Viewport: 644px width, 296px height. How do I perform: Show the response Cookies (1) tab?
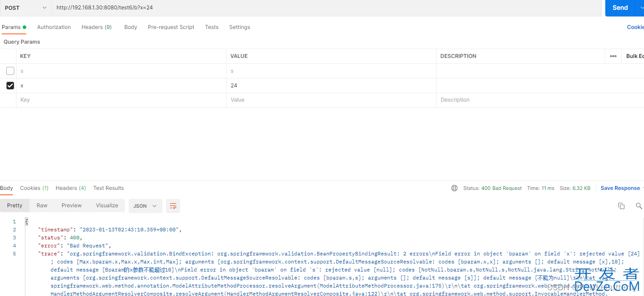point(34,188)
